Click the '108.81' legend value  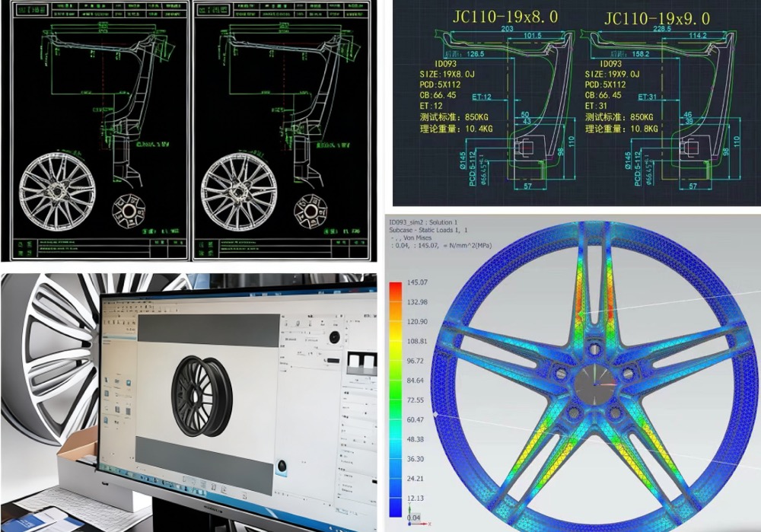[417, 341]
